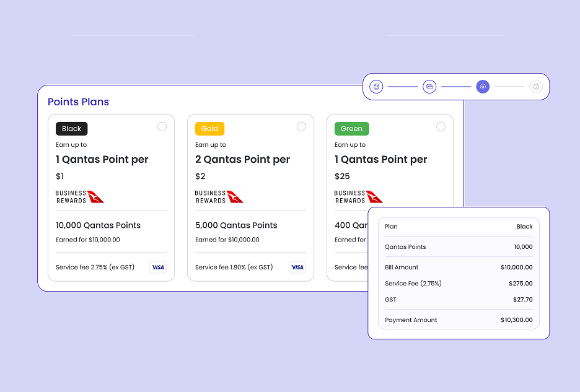Click '5,000 Qantas Points' text

pyautogui.click(x=236, y=225)
